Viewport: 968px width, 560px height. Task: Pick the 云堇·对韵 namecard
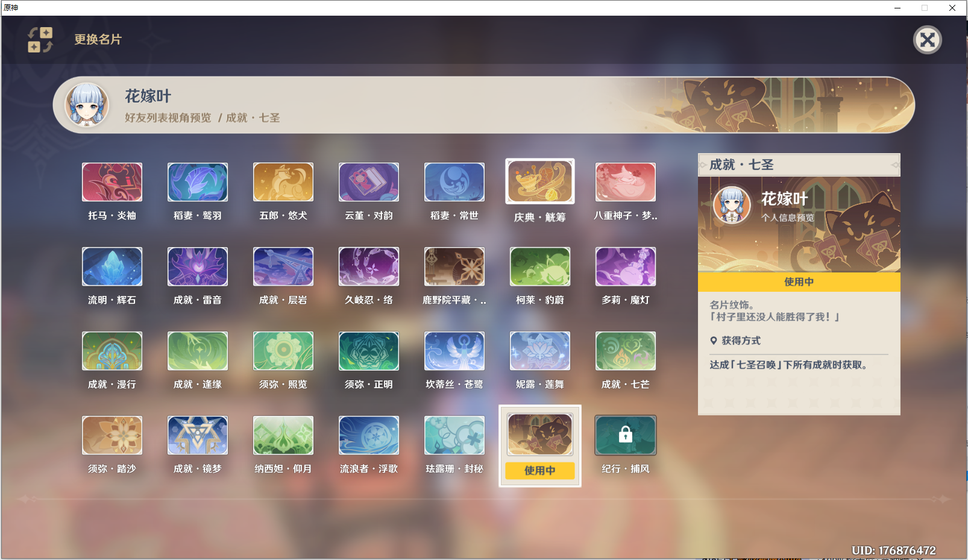[x=369, y=182]
